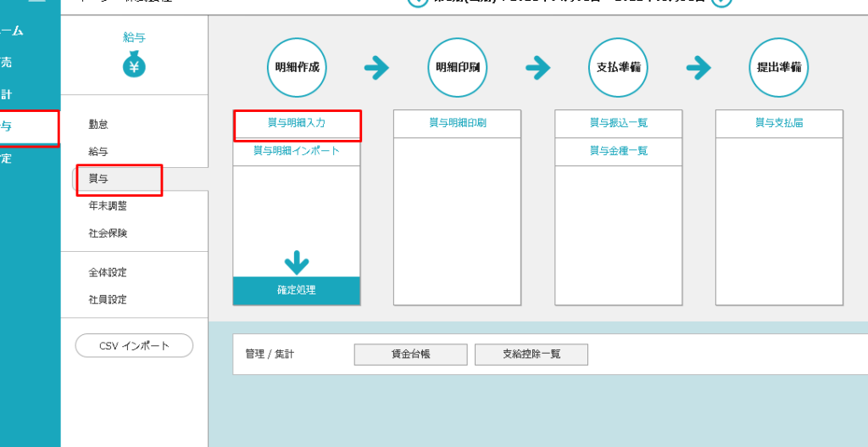Click the 支払準備 step circle
Viewport: 868px width, 447px height.
[618, 68]
